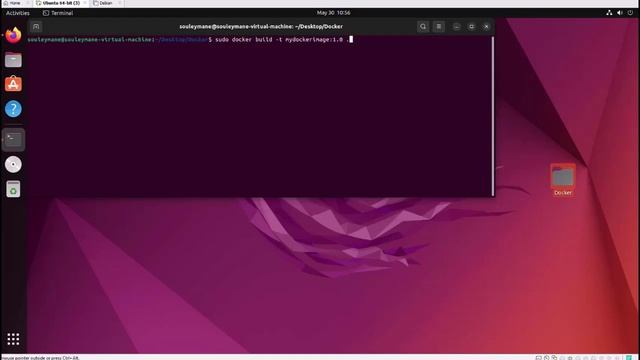The width and height of the screenshot is (640, 360).
Task: Open the Help icon in dock
Action: 13,109
